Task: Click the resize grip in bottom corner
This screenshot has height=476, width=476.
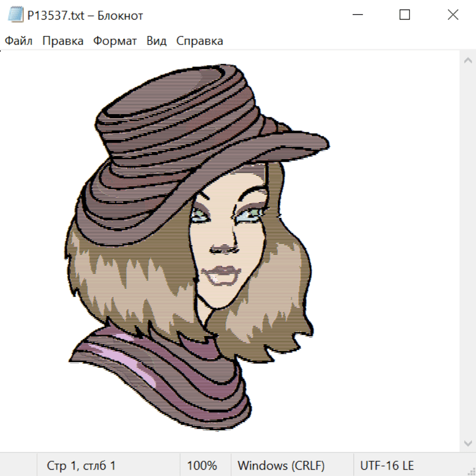Action: (x=471, y=471)
